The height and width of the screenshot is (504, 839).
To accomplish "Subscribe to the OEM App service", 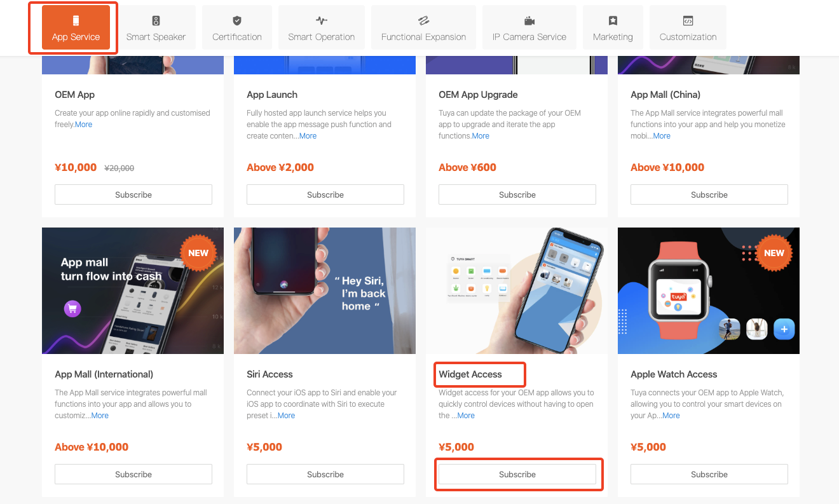I will 133,194.
